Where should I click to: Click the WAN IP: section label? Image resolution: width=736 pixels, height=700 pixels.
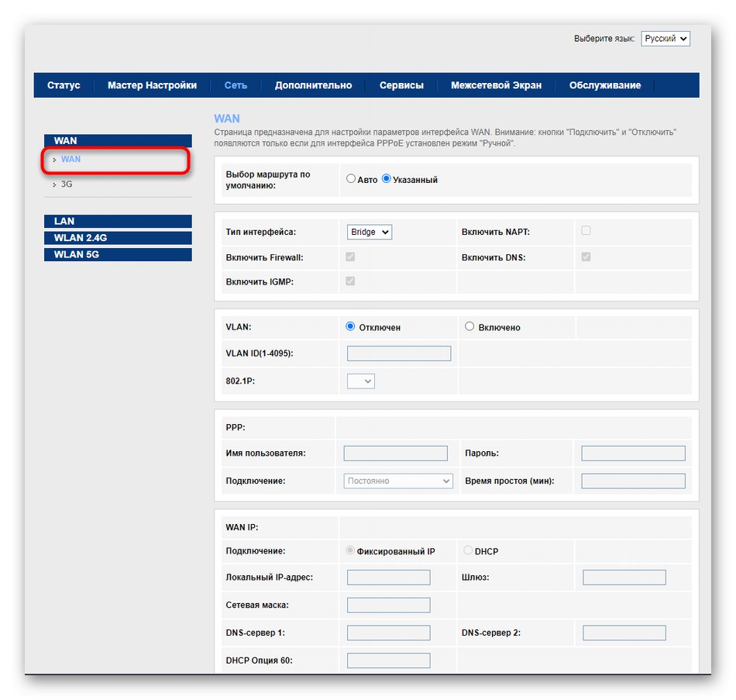tap(242, 527)
